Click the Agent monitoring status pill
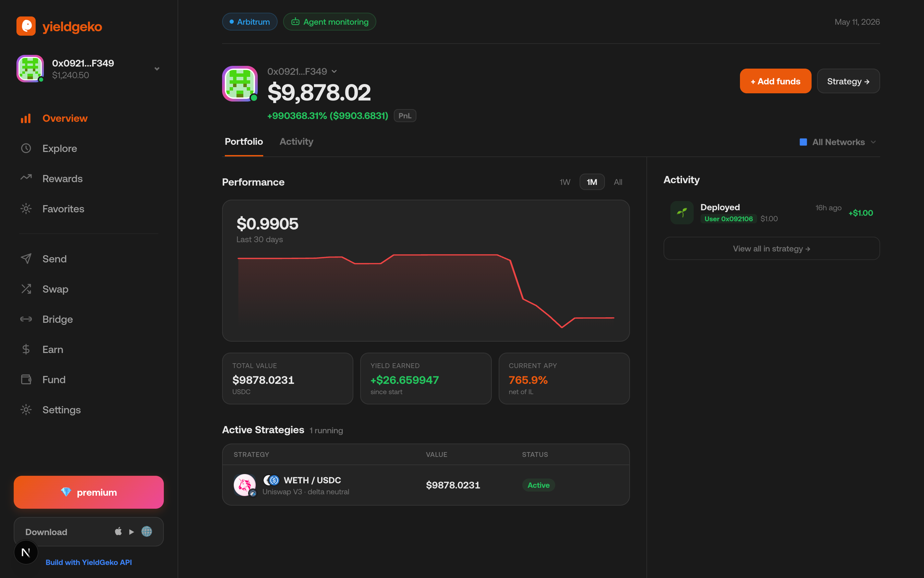The image size is (924, 578). click(x=329, y=22)
